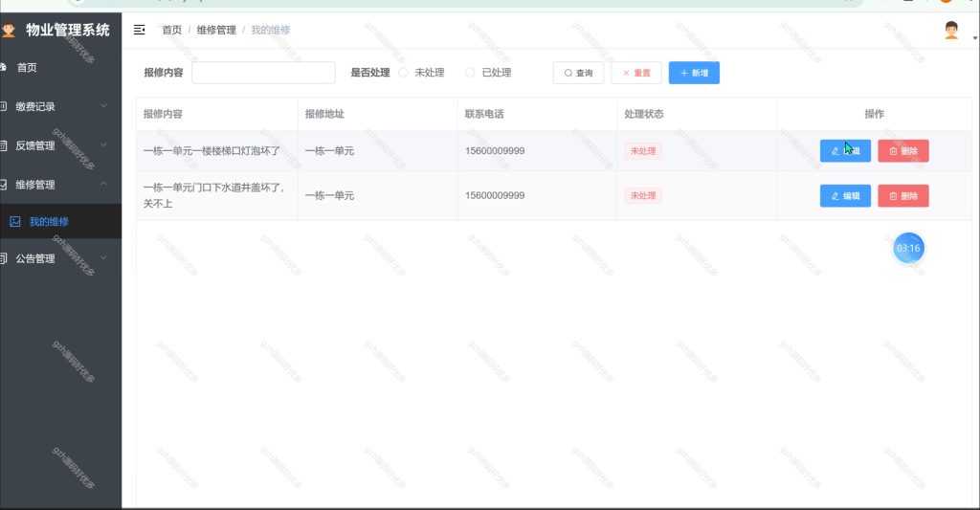Click the 反馈管理 icon in the sidebar
The height and width of the screenshot is (510, 980).
(3, 145)
